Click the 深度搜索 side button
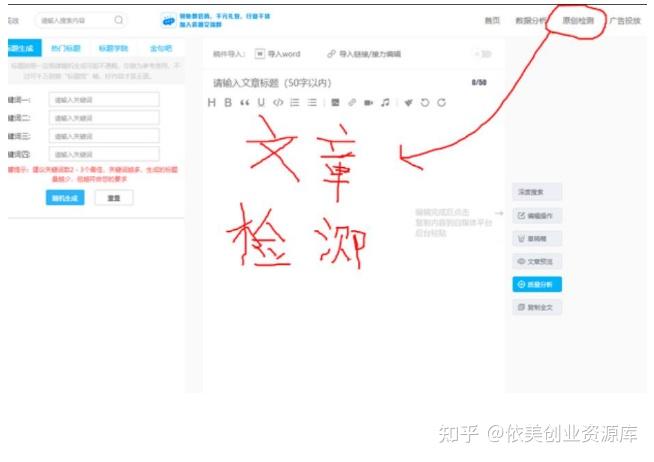This screenshot has width=654, height=462. coord(537,192)
